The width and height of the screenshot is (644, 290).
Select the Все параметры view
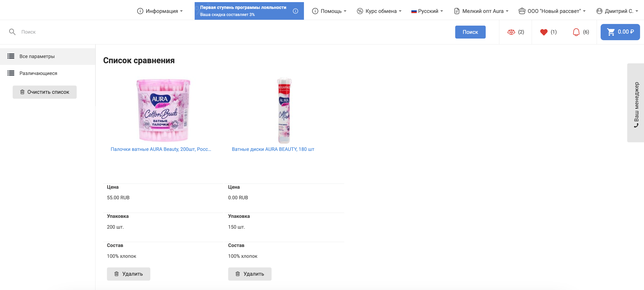click(x=37, y=56)
